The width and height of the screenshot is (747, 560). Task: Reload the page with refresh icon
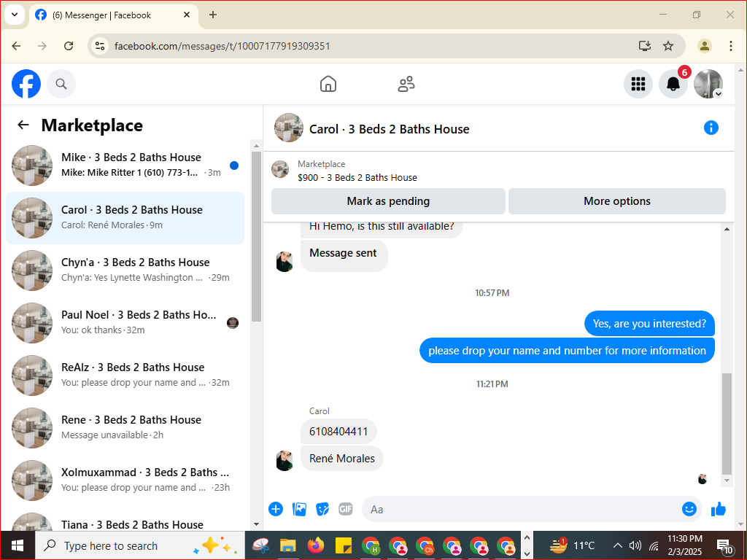pyautogui.click(x=69, y=46)
